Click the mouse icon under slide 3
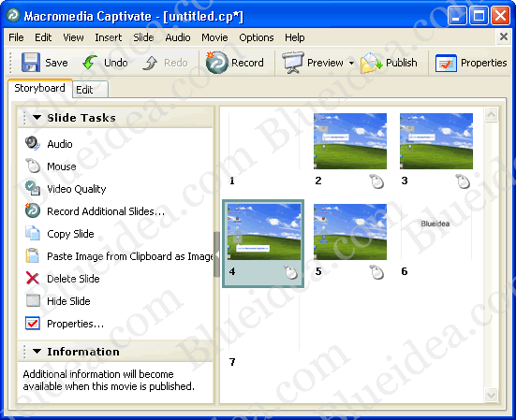The image size is (516, 420). point(463,181)
